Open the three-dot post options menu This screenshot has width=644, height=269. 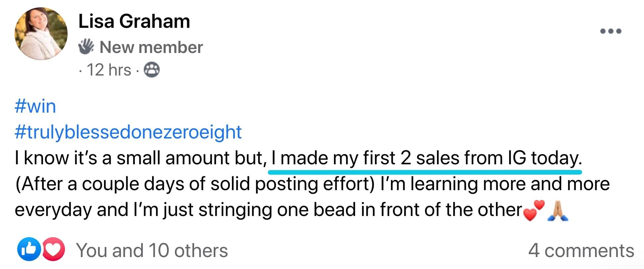tap(611, 31)
